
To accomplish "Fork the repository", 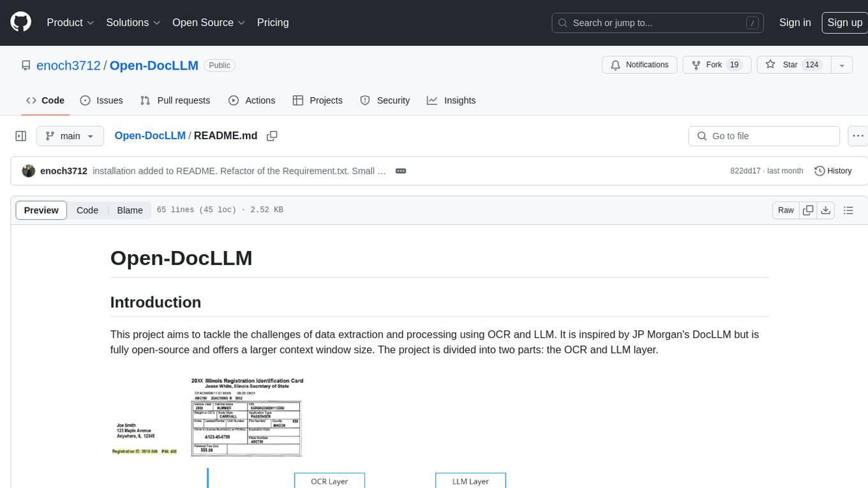I will [716, 65].
